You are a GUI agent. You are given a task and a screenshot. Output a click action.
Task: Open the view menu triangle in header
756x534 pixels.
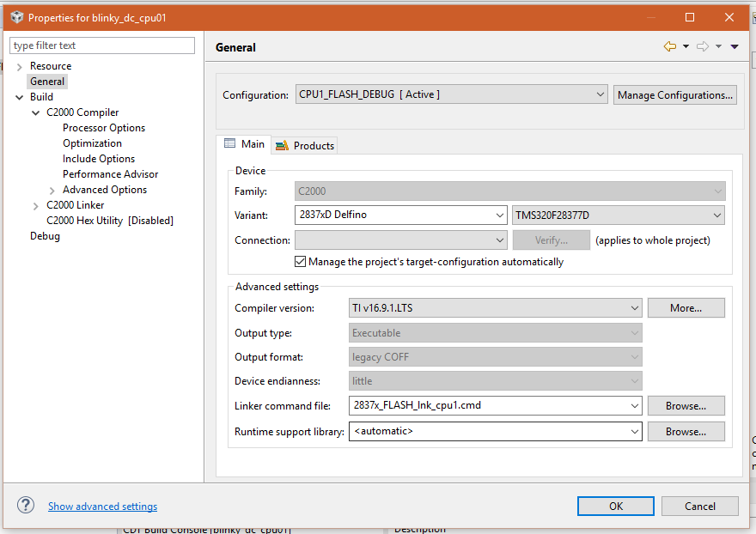click(x=735, y=46)
